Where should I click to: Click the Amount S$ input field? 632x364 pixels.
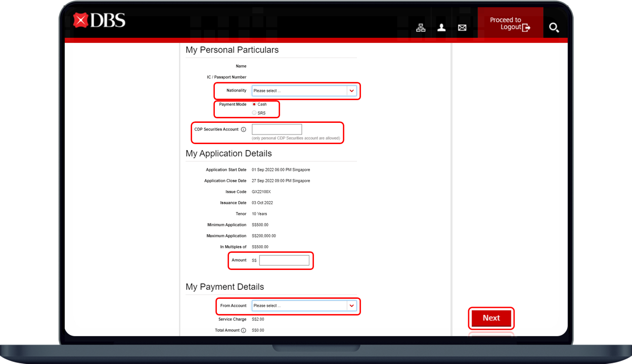pyautogui.click(x=284, y=260)
